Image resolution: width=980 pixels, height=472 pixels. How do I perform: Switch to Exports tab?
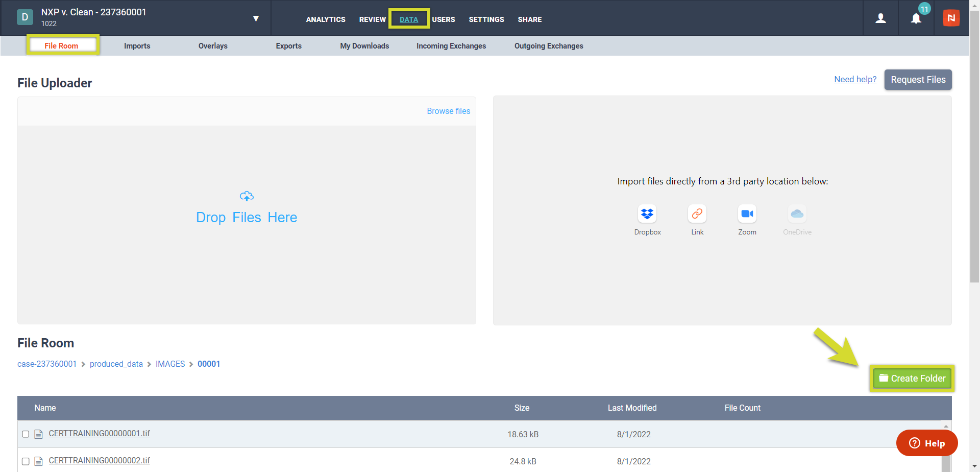pyautogui.click(x=289, y=46)
